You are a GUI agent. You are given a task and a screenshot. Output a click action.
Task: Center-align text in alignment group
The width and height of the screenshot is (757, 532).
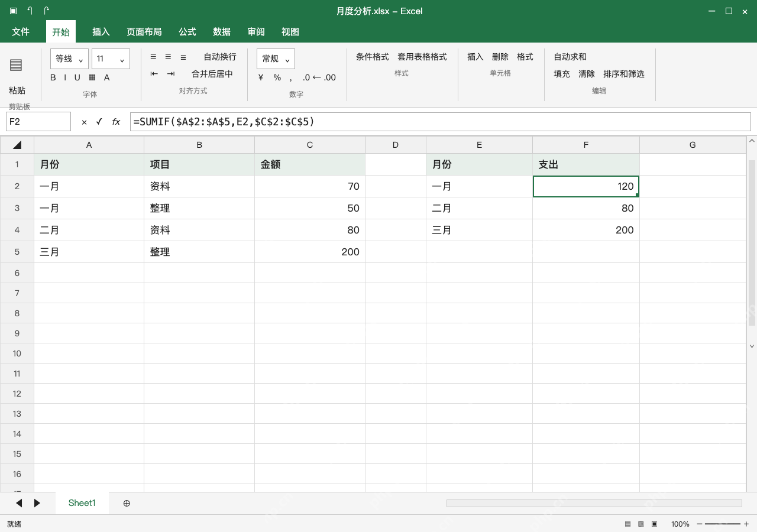[168, 57]
